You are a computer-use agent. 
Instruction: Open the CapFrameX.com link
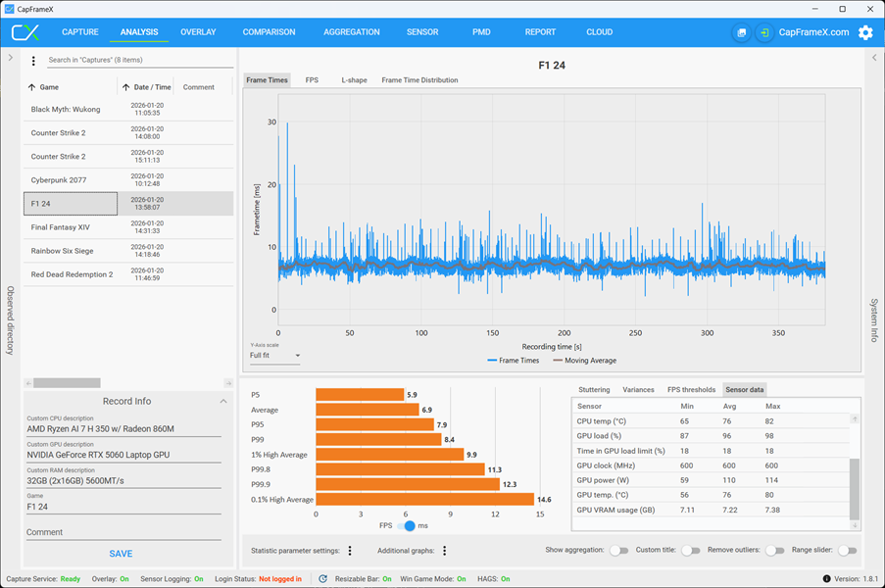[813, 32]
